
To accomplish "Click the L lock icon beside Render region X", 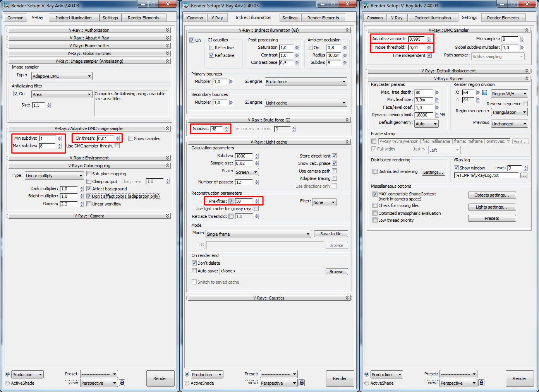I will pos(484,93).
